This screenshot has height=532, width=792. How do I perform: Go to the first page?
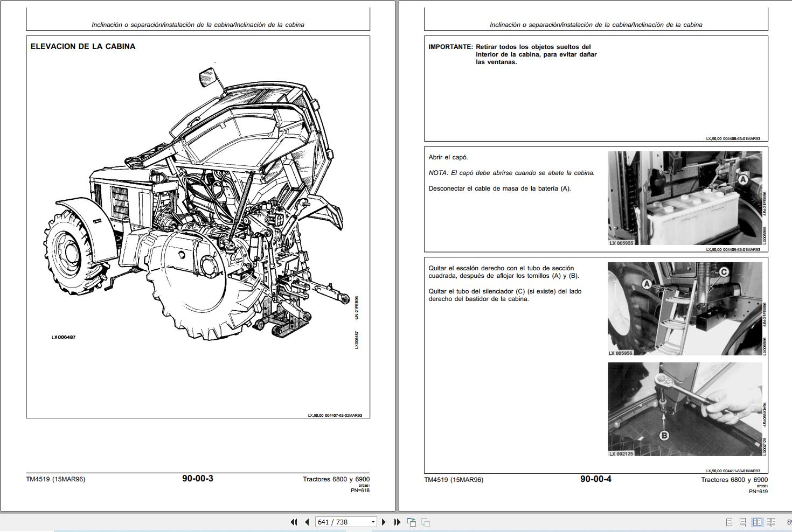click(294, 522)
